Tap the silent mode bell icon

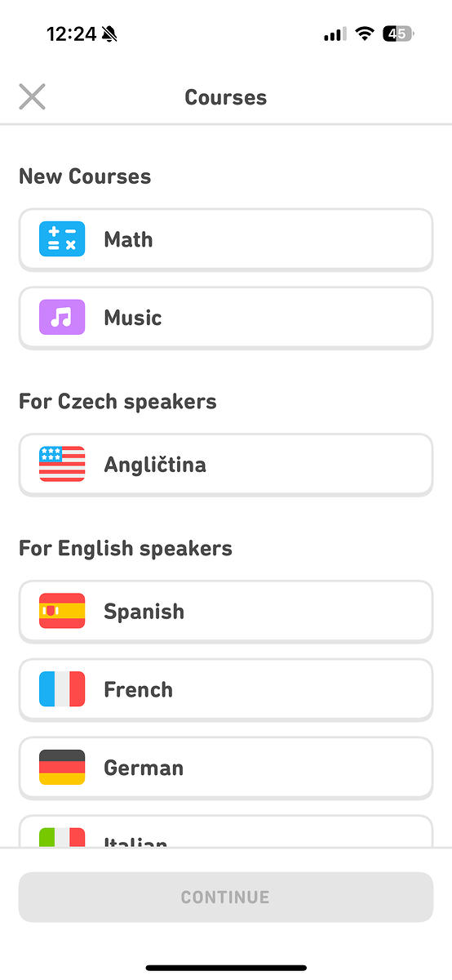109,34
